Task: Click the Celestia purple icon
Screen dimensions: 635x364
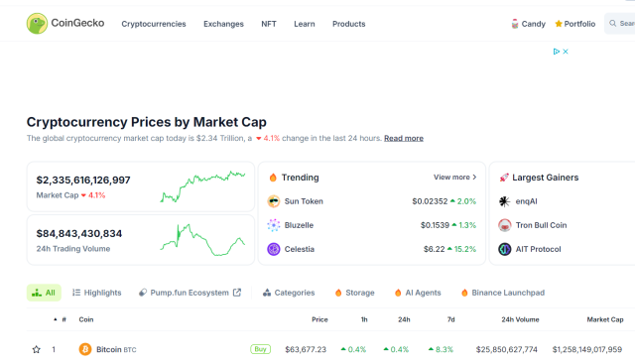Action: coord(274,249)
